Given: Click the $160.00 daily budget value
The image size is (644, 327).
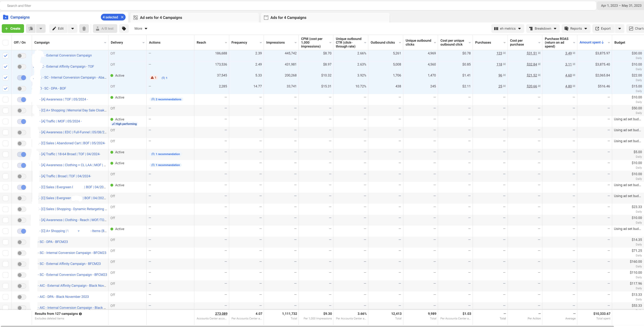Looking at the screenshot, I should point(636,261).
